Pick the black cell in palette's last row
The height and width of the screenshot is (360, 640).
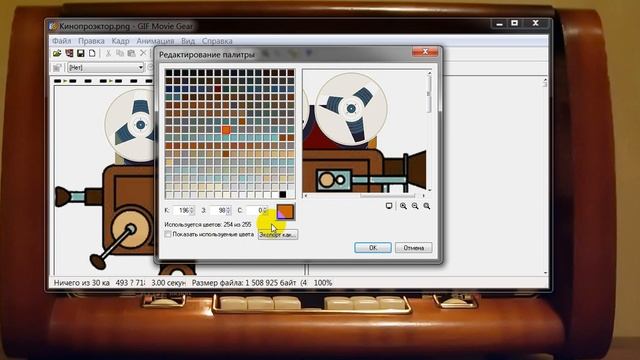282,194
